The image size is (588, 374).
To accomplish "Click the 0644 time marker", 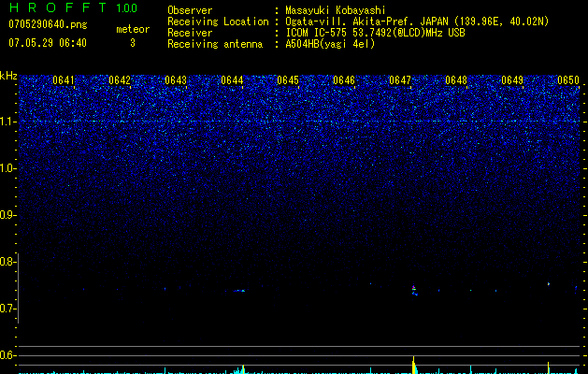I will (232, 80).
